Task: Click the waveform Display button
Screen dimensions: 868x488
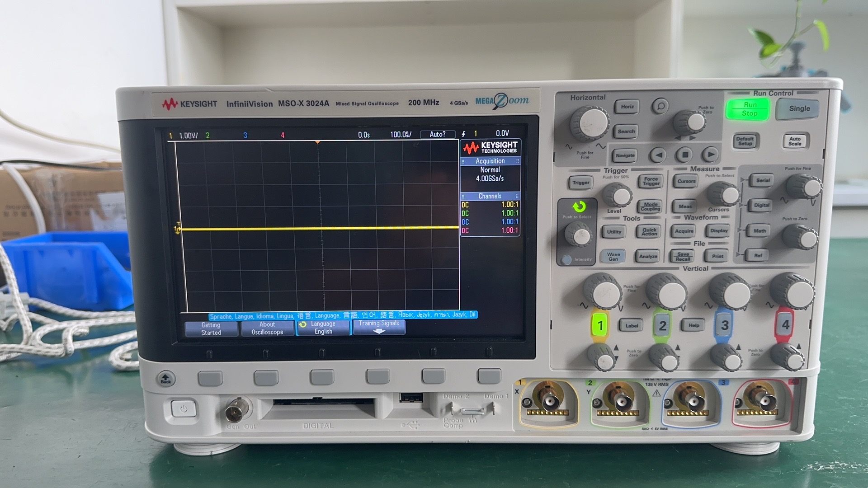Action: tap(718, 230)
